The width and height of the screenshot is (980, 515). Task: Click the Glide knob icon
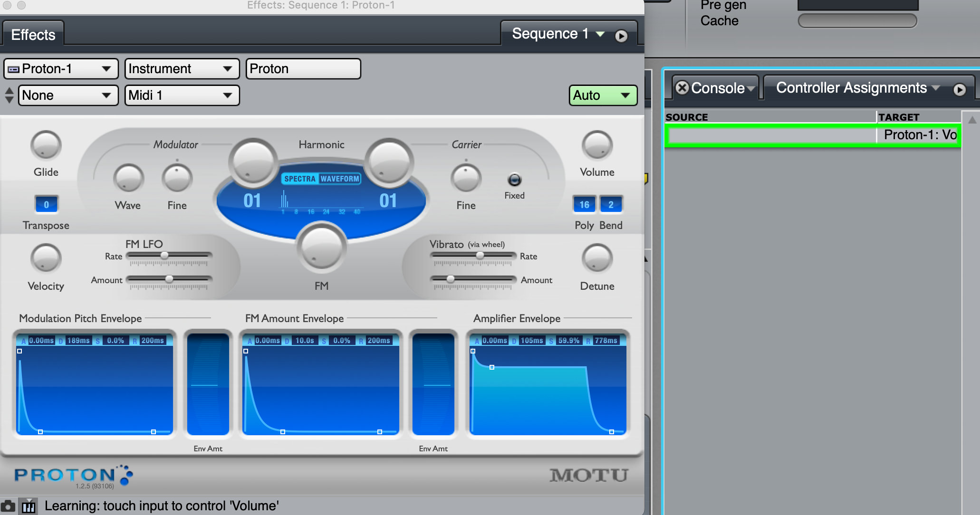point(46,145)
